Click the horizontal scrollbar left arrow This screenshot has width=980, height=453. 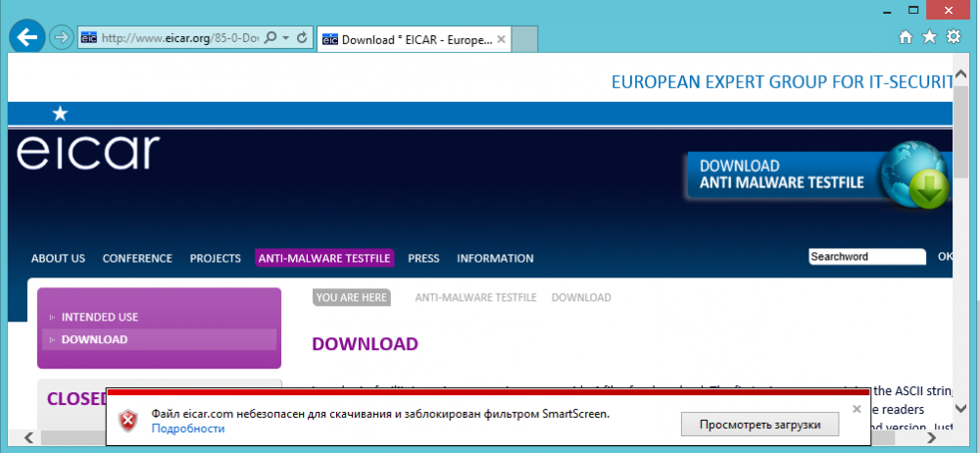[x=26, y=436]
